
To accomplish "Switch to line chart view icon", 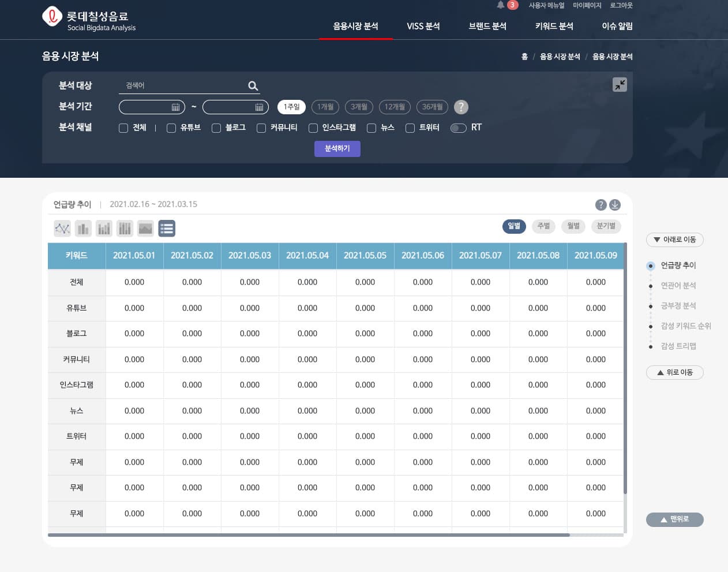I will [x=62, y=229].
